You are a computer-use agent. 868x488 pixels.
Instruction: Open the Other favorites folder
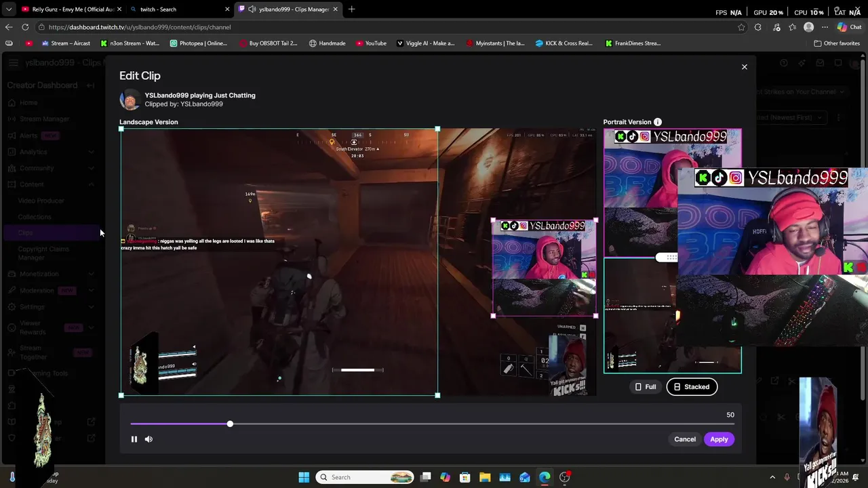837,43
